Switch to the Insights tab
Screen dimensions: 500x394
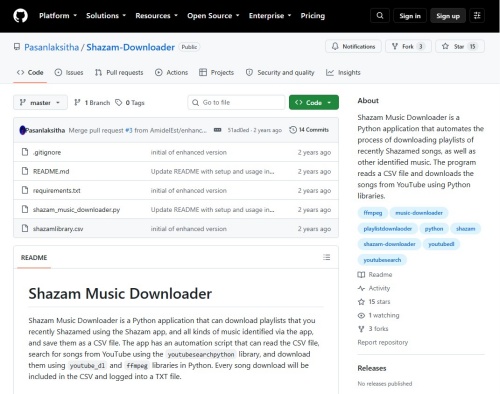coord(343,72)
